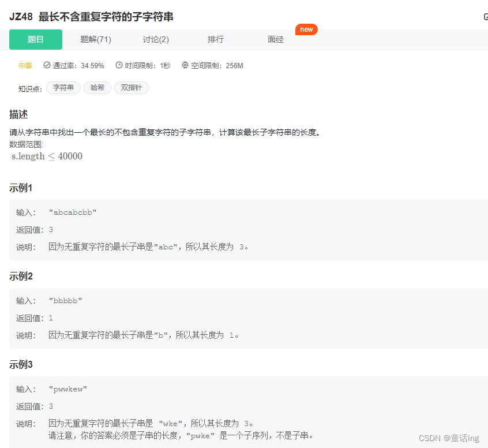
Task: Select the green 题目 tab
Action: pos(35,39)
